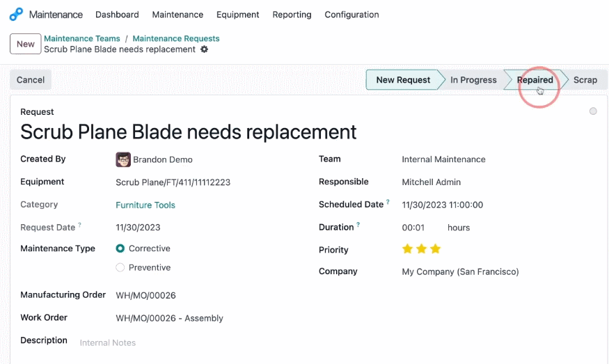This screenshot has height=364, width=609.
Task: Show the Duration help tooltip icon
Action: click(x=358, y=225)
